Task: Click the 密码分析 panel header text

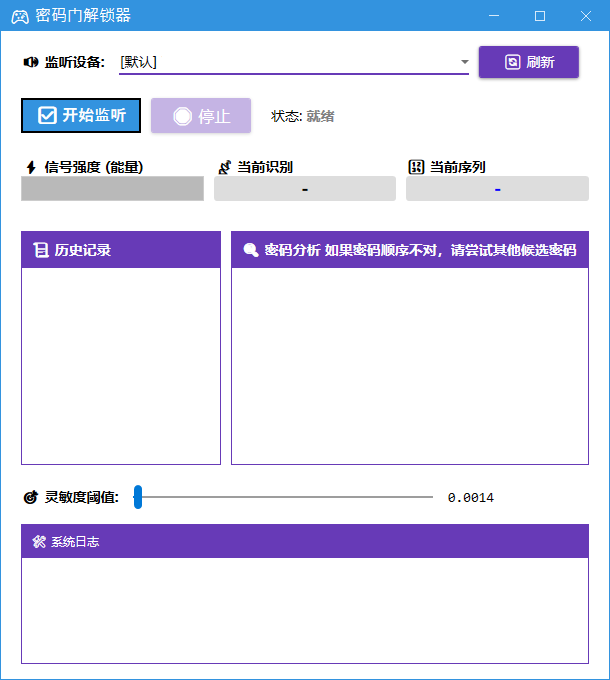Action: 420,250
